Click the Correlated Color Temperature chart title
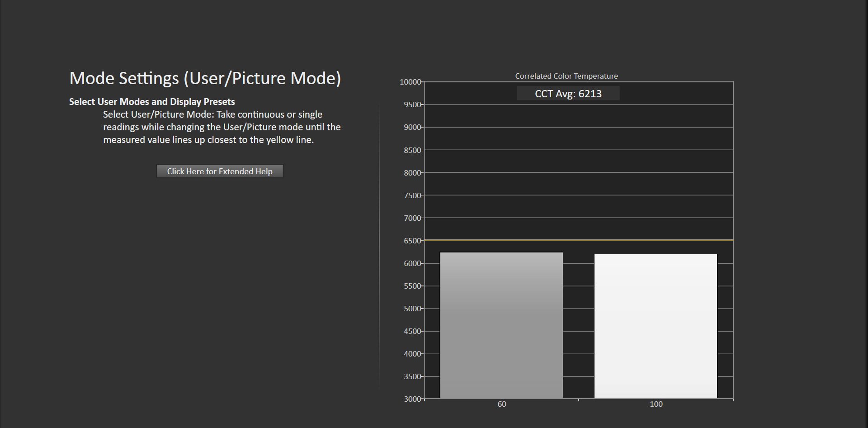This screenshot has width=868, height=428. pyautogui.click(x=566, y=76)
